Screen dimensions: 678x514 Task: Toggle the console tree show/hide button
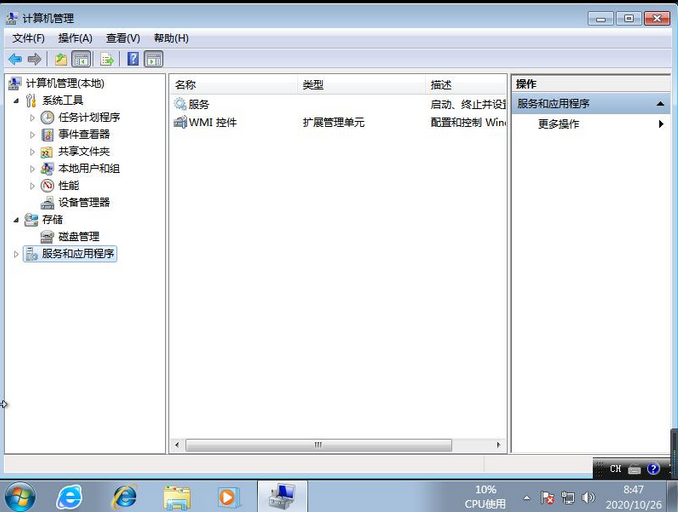(x=81, y=60)
